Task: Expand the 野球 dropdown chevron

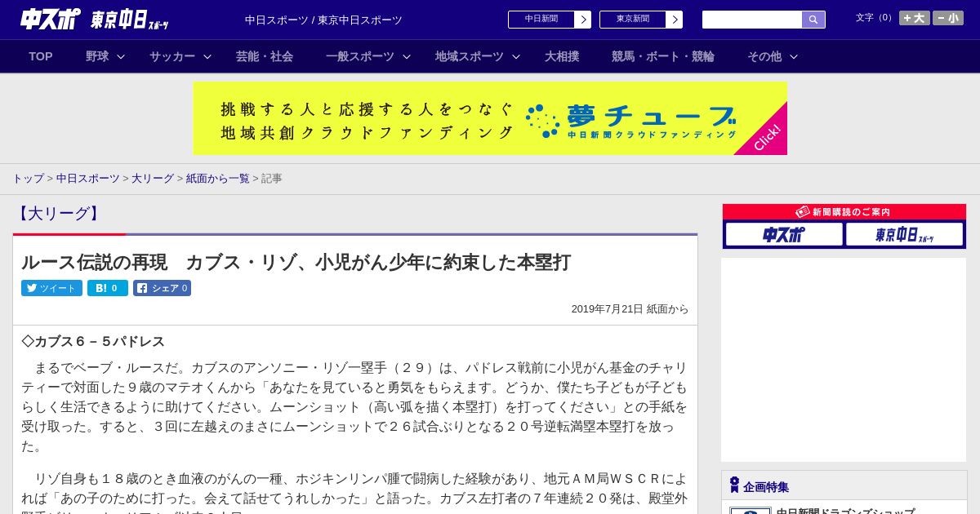Action: click(121, 56)
